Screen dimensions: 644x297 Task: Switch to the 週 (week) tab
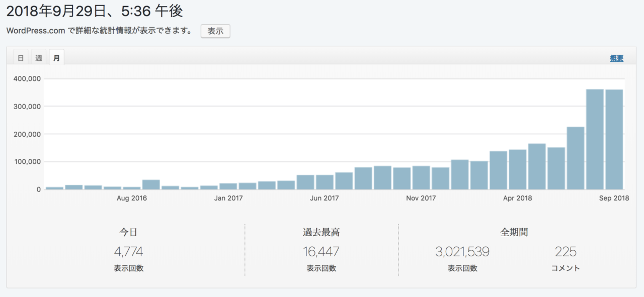(x=39, y=58)
